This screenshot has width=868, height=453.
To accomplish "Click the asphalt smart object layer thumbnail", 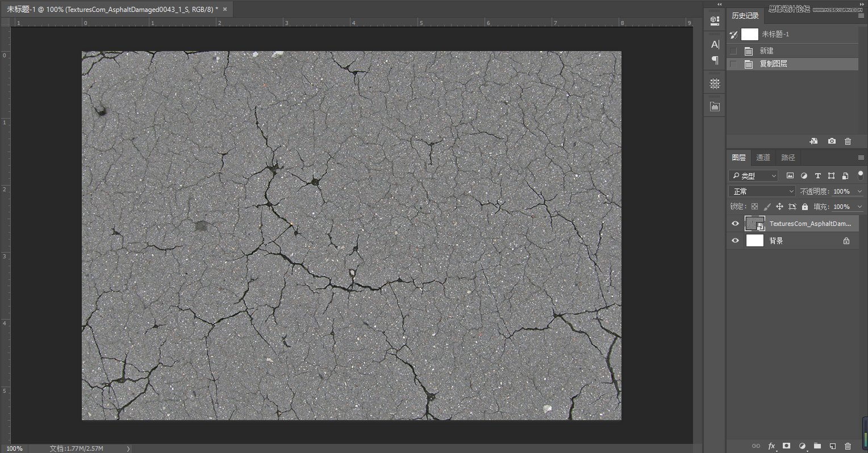I will click(x=754, y=224).
